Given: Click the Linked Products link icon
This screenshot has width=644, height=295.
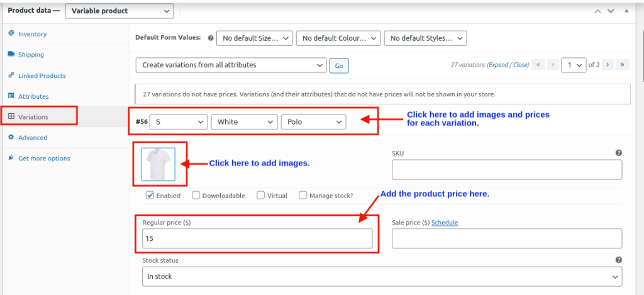Looking at the screenshot, I should click(x=11, y=75).
